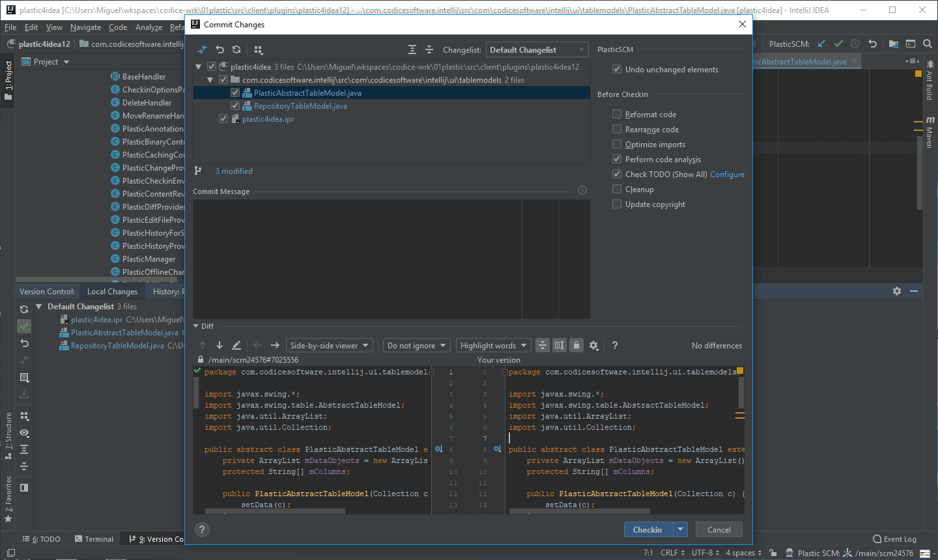The width and height of the screenshot is (938, 560).
Task: Open the Navigate menu
Action: click(x=85, y=27)
